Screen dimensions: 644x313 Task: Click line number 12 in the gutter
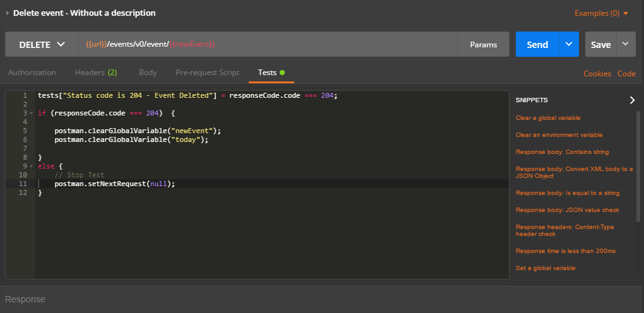pyautogui.click(x=23, y=192)
